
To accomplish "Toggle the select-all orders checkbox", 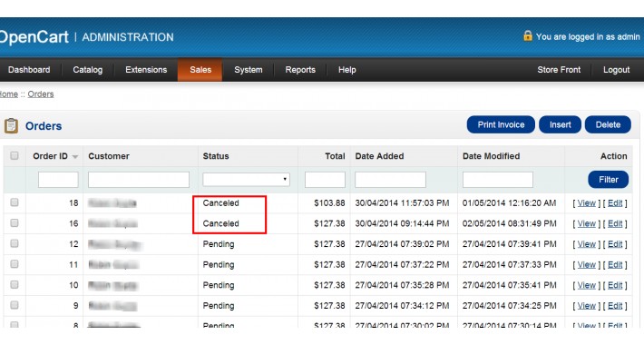I will pyautogui.click(x=15, y=155).
